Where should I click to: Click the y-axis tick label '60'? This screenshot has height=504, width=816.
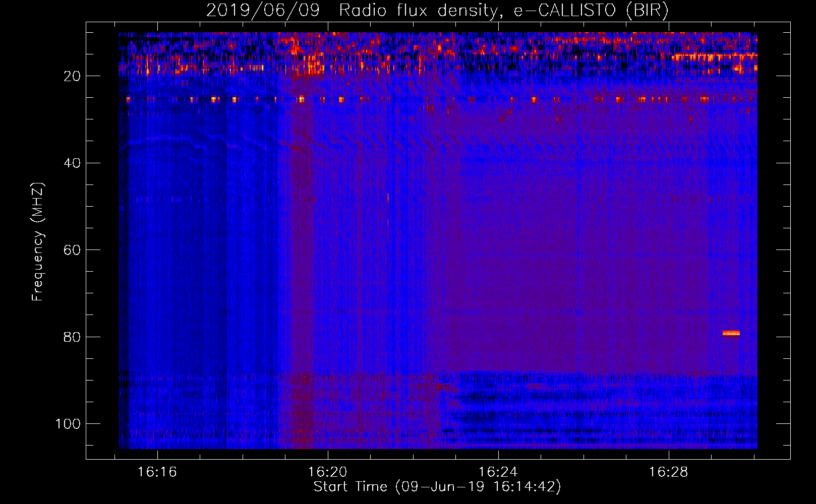72,250
